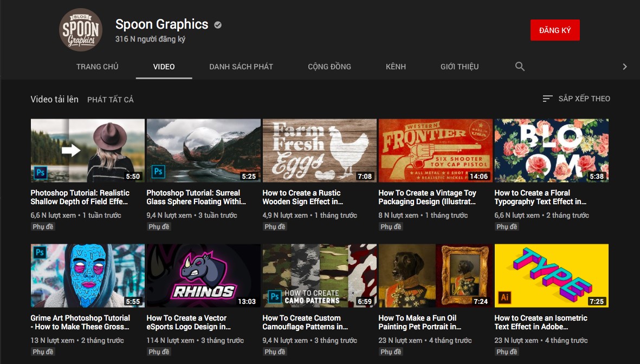Open the Surreal Glass Sphere video thumbnail
Screen dimensions: 640x364
[x=203, y=151]
